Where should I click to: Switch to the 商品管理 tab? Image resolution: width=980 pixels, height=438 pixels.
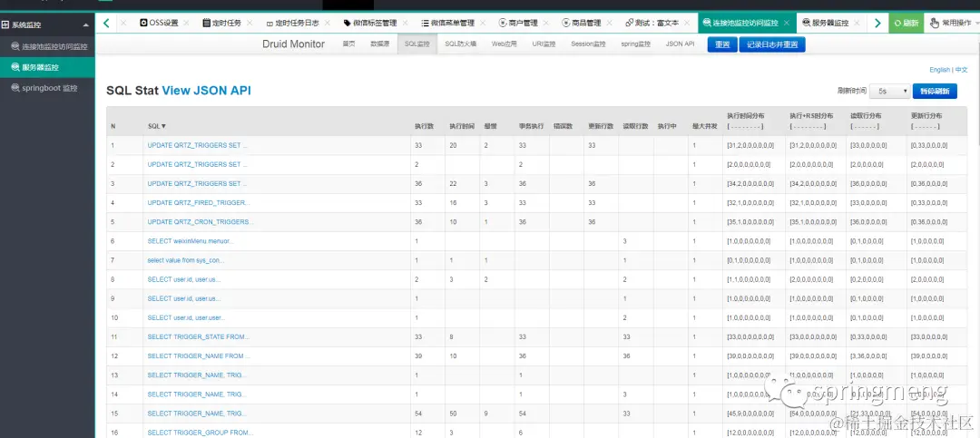(x=582, y=23)
